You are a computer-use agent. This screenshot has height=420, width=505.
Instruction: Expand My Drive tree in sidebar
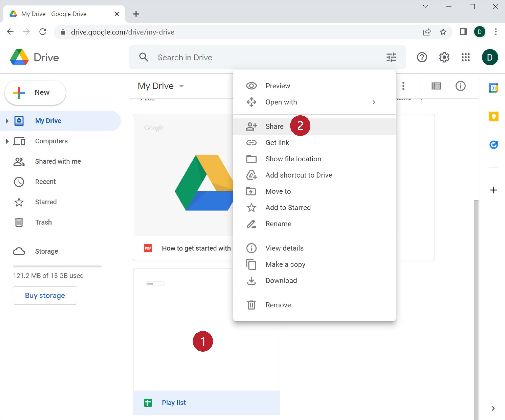pyautogui.click(x=7, y=121)
